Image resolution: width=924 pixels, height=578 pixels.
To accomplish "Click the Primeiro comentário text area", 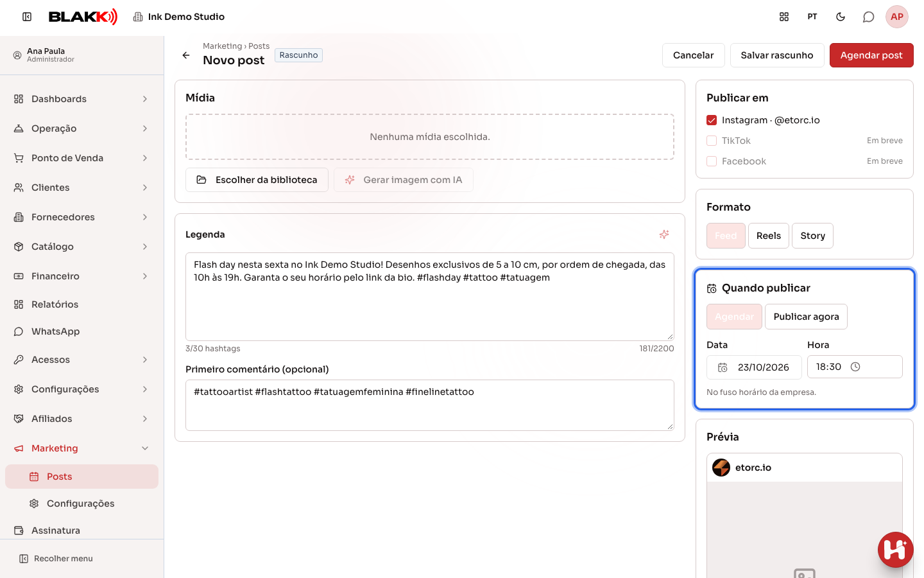I will (430, 405).
